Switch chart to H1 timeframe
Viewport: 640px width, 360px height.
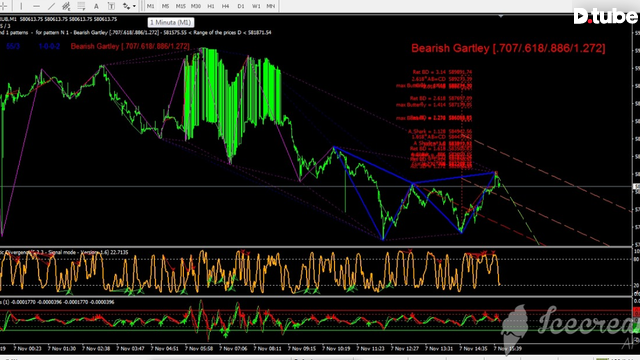211,6
